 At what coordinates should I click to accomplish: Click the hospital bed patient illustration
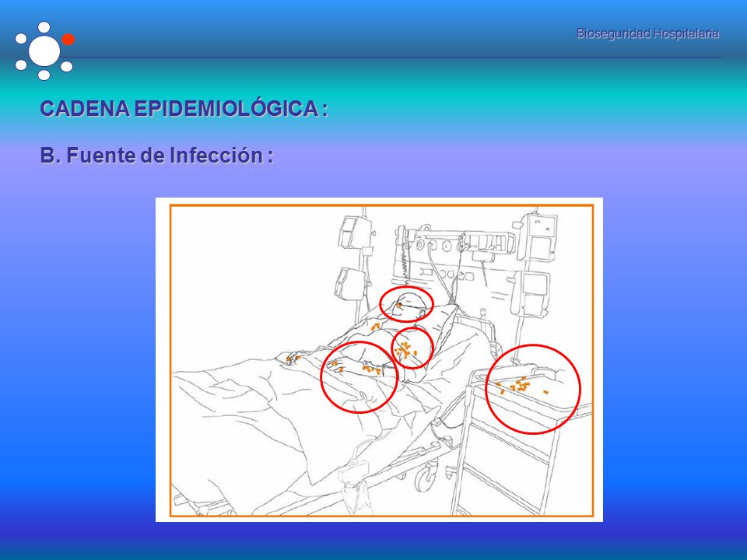click(x=379, y=359)
